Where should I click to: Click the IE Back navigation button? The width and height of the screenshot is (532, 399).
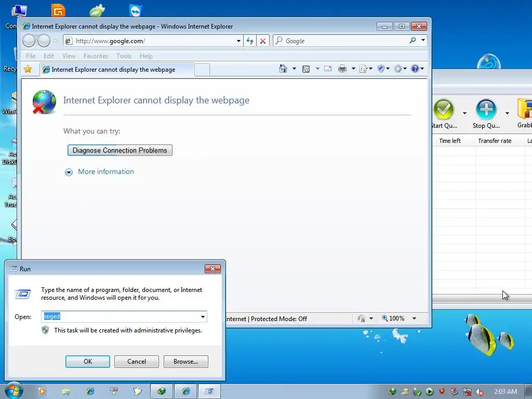(x=29, y=41)
